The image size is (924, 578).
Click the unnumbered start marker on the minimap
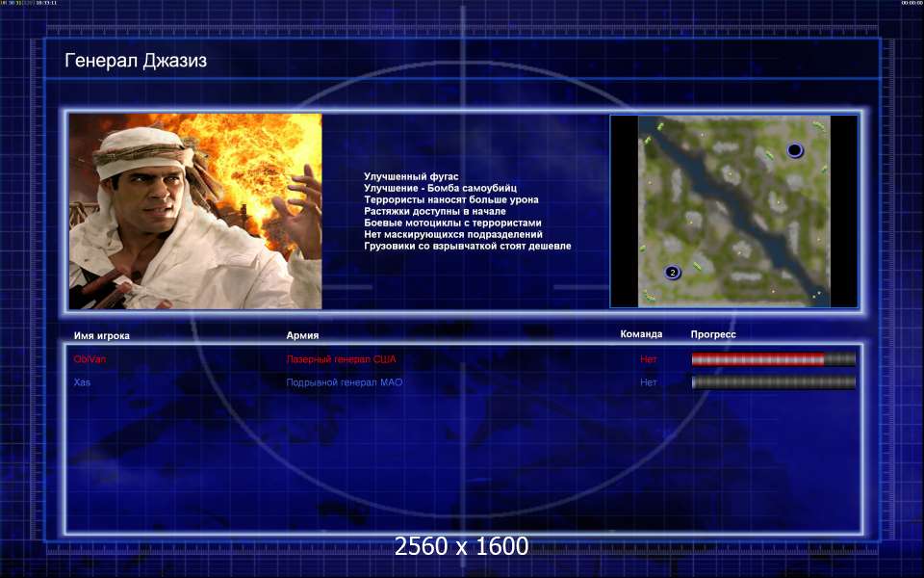tap(794, 150)
